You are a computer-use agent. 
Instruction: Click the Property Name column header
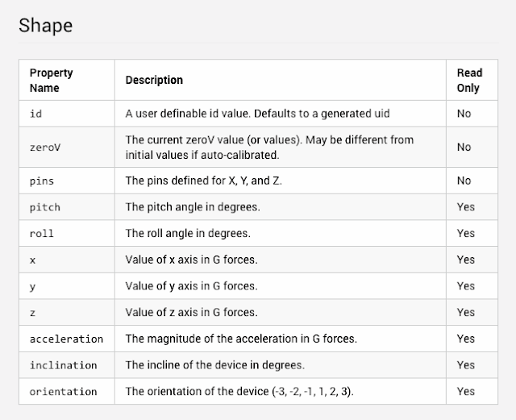51,80
